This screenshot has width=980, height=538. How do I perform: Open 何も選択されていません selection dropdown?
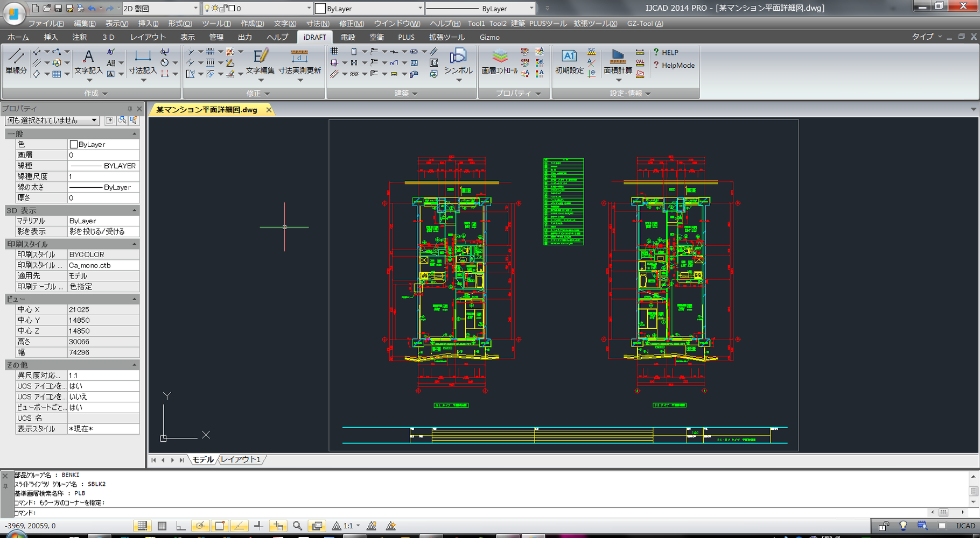click(52, 120)
